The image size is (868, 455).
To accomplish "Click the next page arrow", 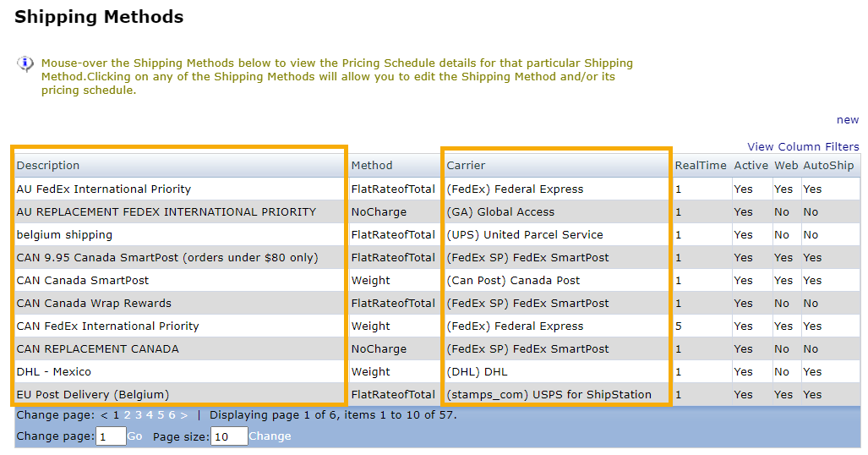I will pos(183,415).
